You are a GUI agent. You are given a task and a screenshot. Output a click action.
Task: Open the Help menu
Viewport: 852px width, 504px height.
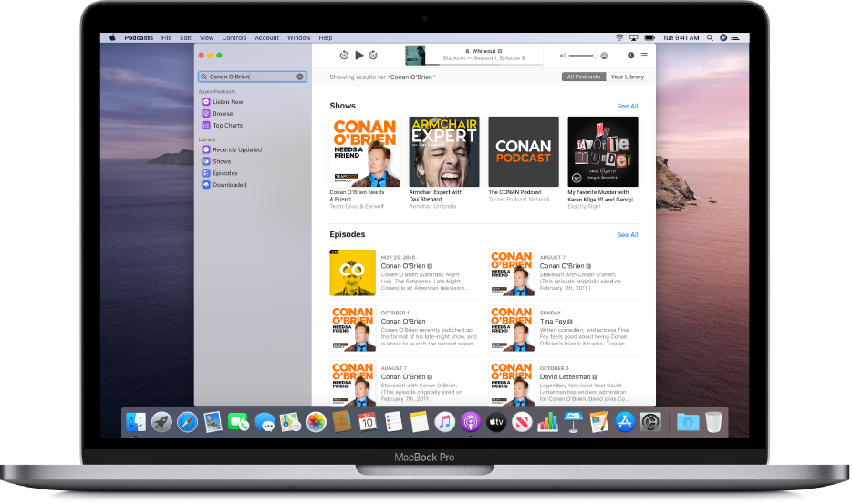[326, 38]
